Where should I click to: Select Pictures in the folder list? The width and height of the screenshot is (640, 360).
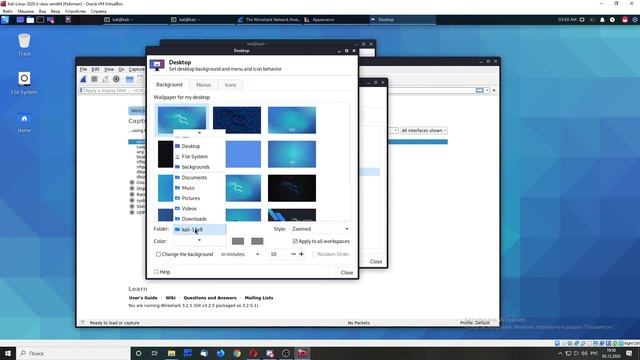(199, 198)
